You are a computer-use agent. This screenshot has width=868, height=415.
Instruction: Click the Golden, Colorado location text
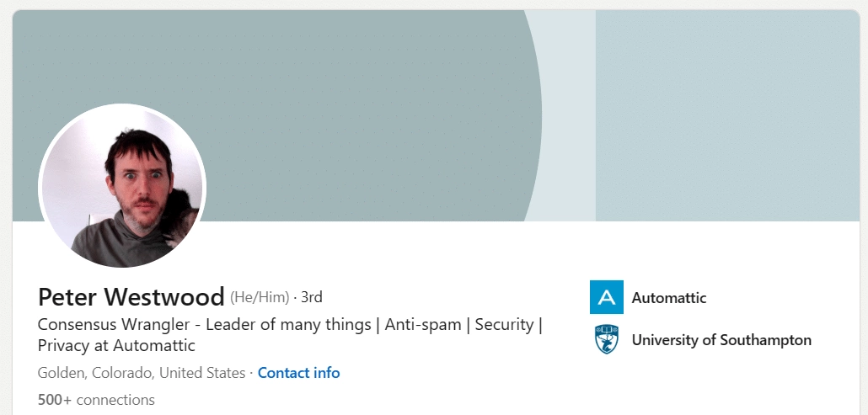click(x=95, y=373)
